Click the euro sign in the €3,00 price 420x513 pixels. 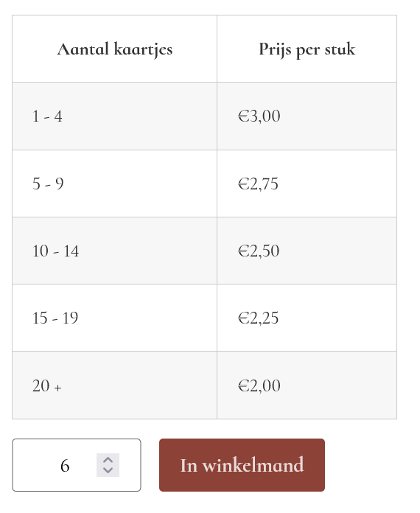(x=244, y=116)
